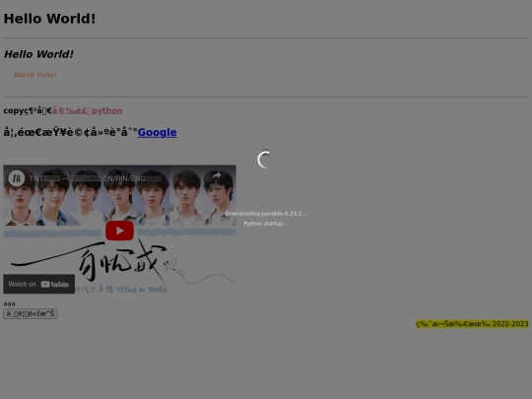Click the channel avatar on the video

(x=17, y=178)
